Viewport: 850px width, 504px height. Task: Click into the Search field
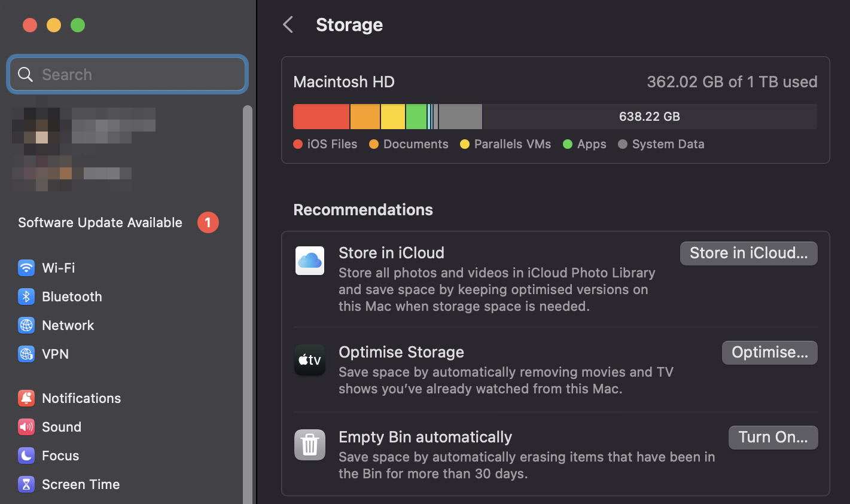click(x=127, y=75)
